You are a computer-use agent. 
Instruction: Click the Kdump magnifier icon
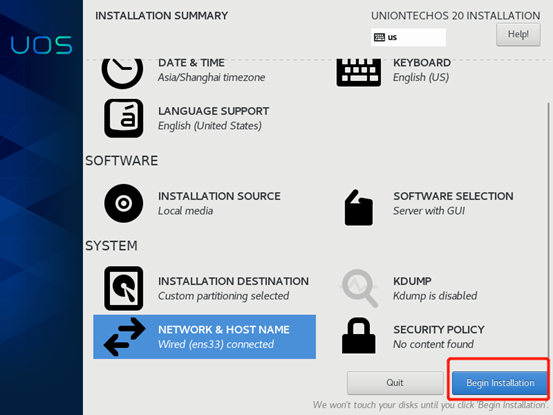tap(359, 288)
